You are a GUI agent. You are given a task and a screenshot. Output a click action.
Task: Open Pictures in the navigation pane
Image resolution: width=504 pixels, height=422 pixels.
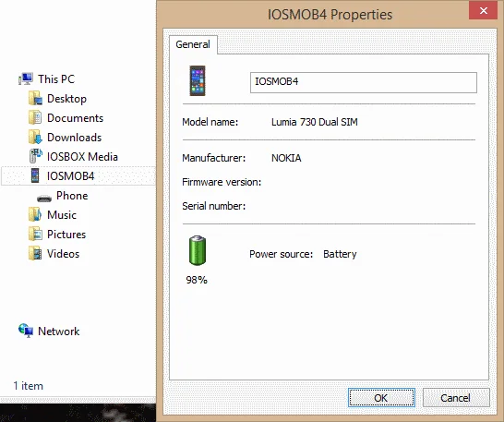click(66, 235)
